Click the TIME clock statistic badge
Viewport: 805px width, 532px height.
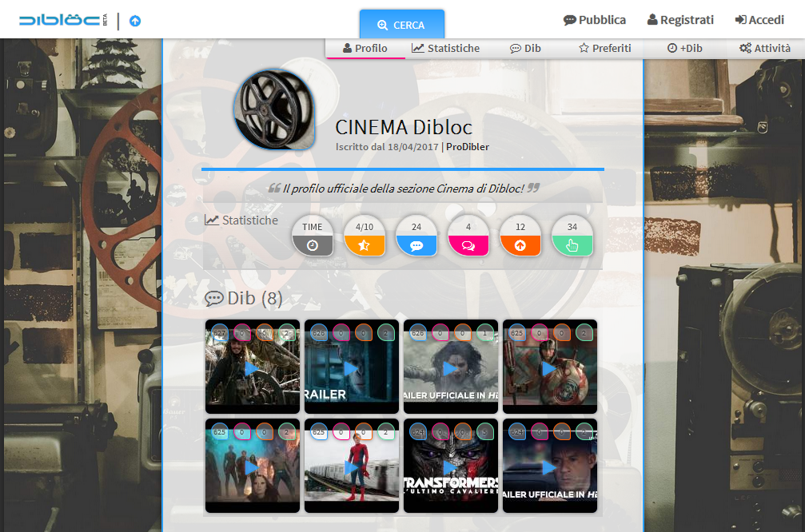pos(312,236)
